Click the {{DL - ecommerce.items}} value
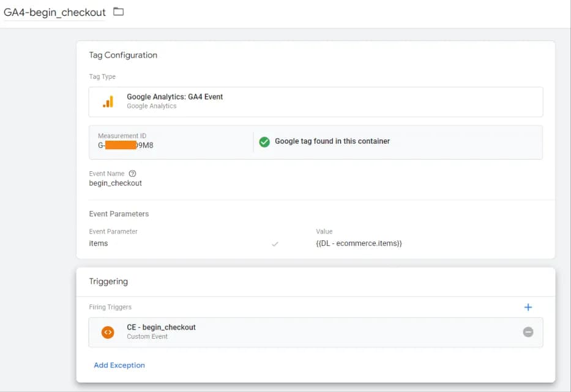The width and height of the screenshot is (571, 392). click(359, 243)
